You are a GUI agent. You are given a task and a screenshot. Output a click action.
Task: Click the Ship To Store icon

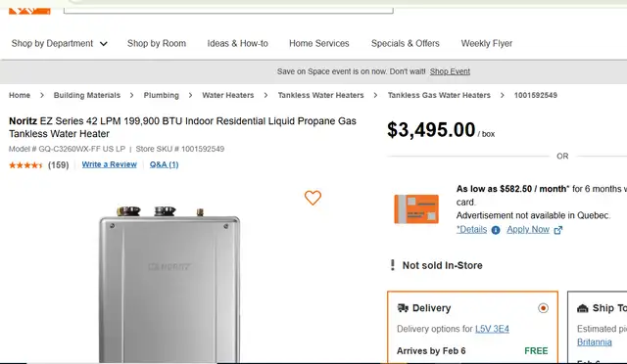[583, 308]
